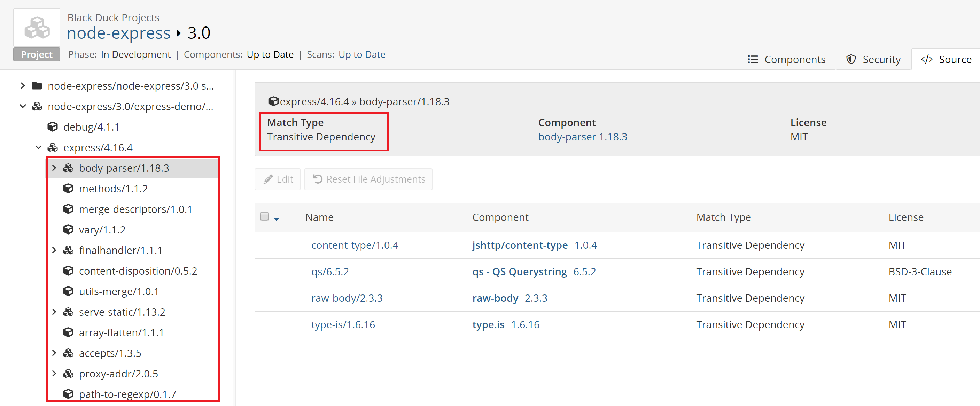The width and height of the screenshot is (980, 406).
Task: Expand the serve-static/1.13.2 tree node
Action: [54, 312]
